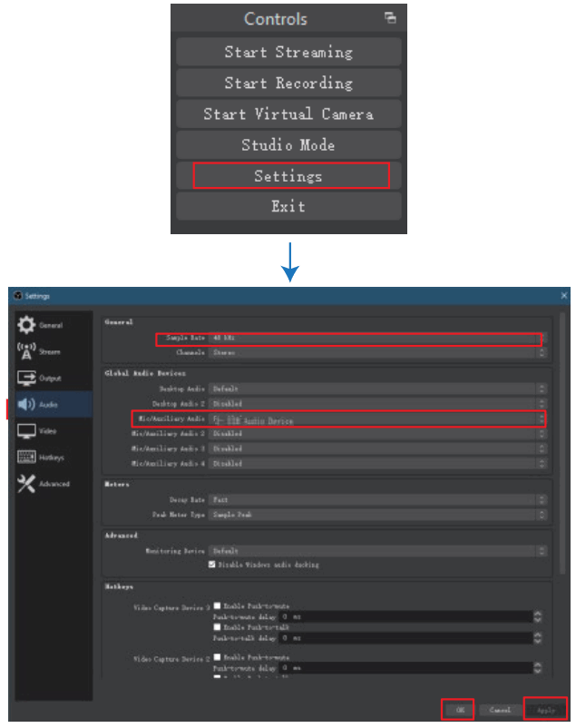Image resolution: width=576 pixels, height=728 pixels.
Task: Enable Push-to-mute for Video Capture Device 3
Action: click(217, 605)
